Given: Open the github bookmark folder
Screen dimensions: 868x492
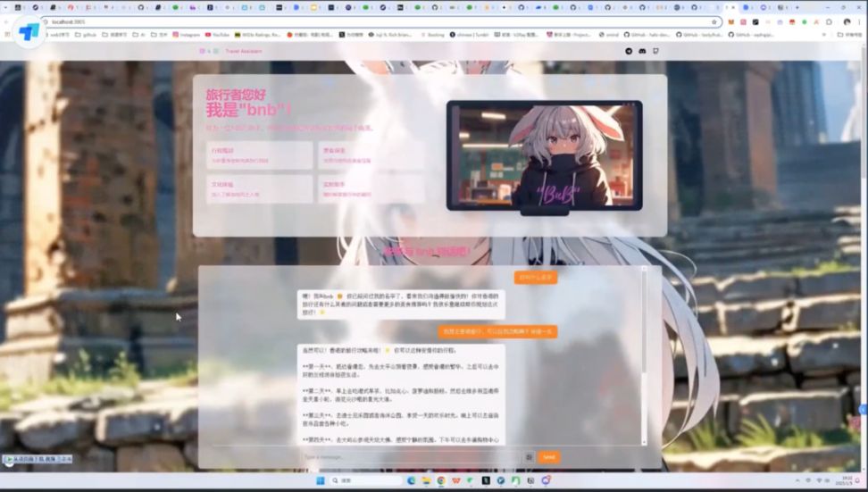Looking at the screenshot, I should (85, 34).
